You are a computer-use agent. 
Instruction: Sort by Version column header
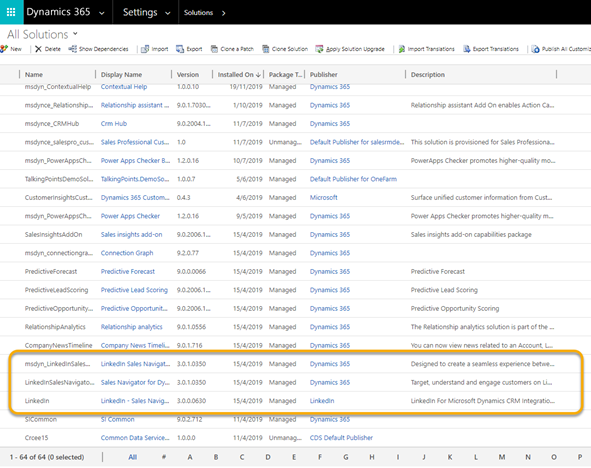(x=188, y=75)
